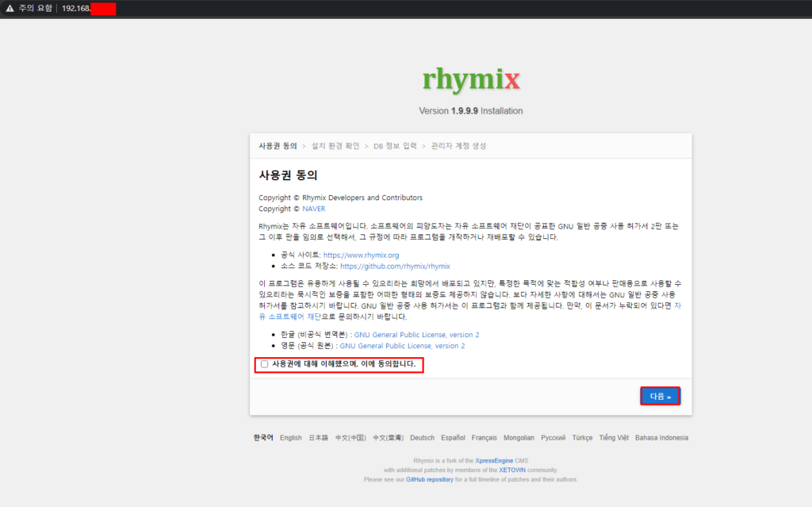Image resolution: width=812 pixels, height=507 pixels.
Task: Click the security warning triangle icon
Action: tap(10, 8)
